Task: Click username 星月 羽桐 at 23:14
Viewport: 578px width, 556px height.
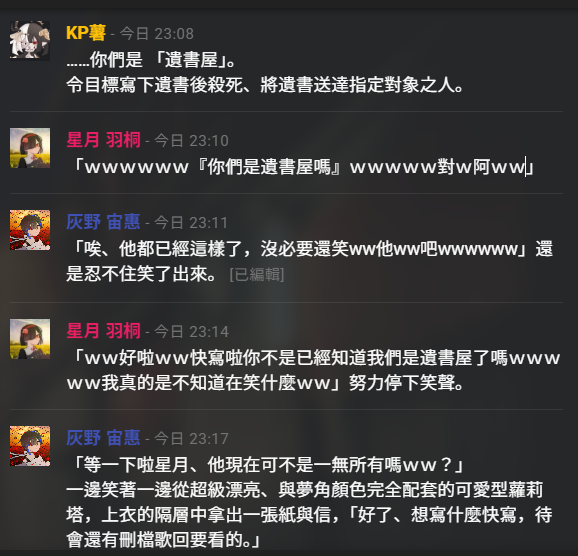Action: tap(103, 331)
